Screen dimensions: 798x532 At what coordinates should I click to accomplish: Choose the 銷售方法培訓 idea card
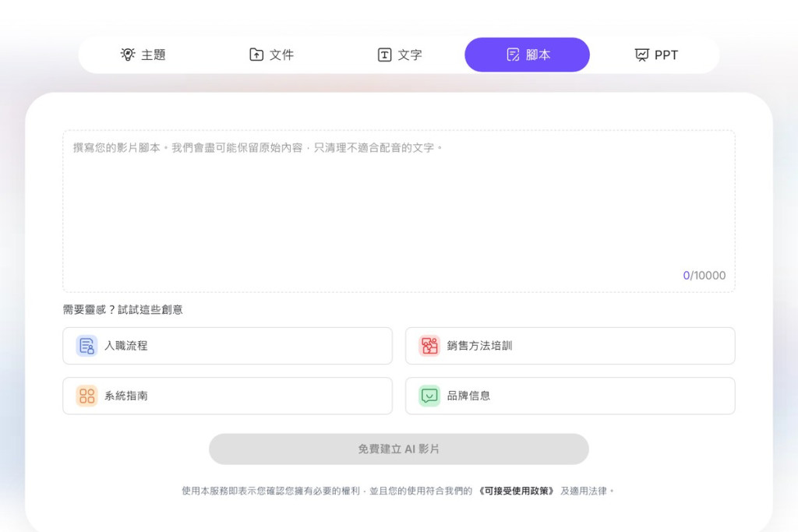click(570, 346)
